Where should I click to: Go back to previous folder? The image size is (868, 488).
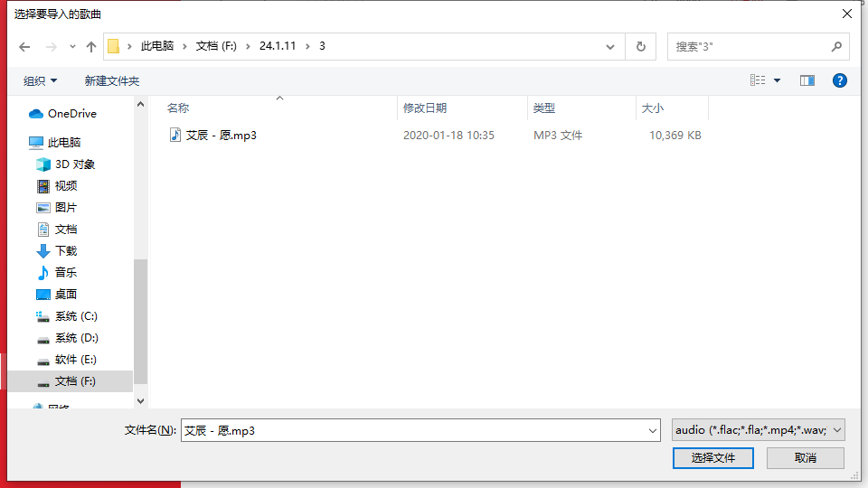[x=24, y=47]
